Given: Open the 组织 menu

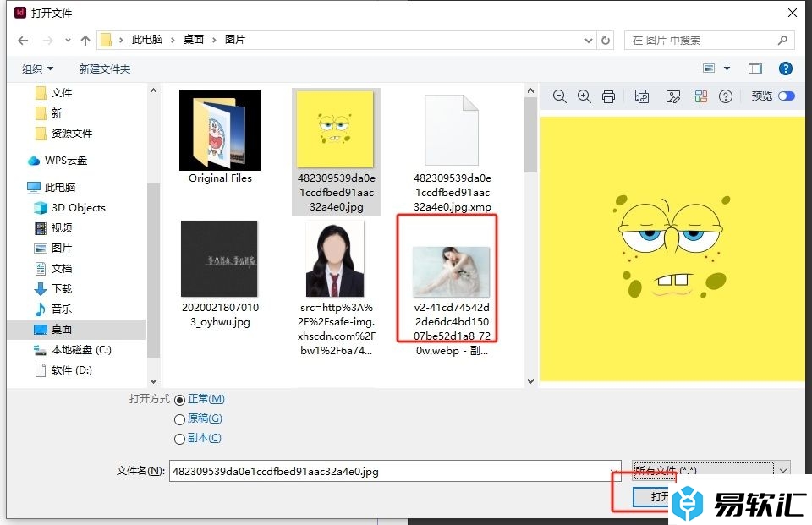Looking at the screenshot, I should click(37, 68).
